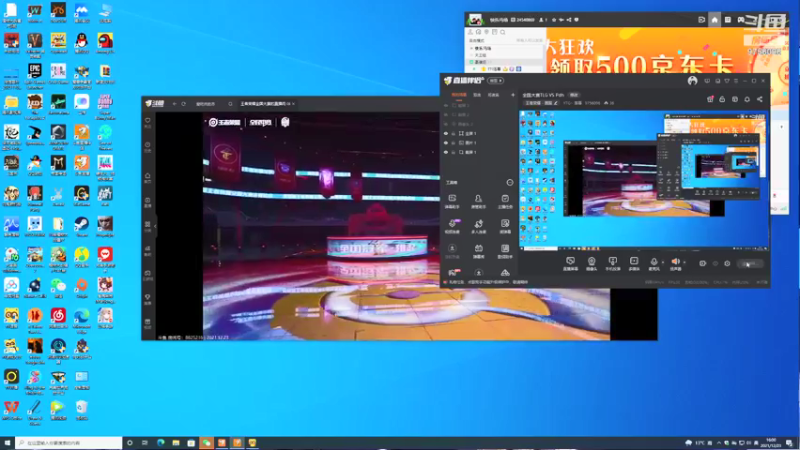Collapse the toolbox panel with round icon
The image size is (800, 450).
point(510,182)
